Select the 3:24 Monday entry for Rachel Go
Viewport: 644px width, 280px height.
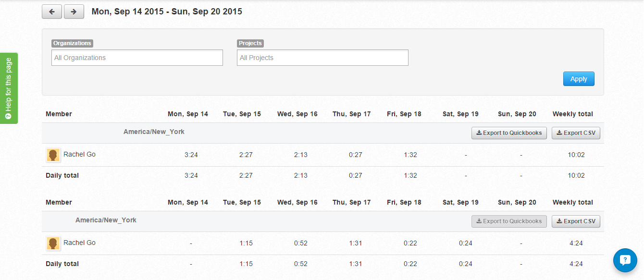(191, 155)
